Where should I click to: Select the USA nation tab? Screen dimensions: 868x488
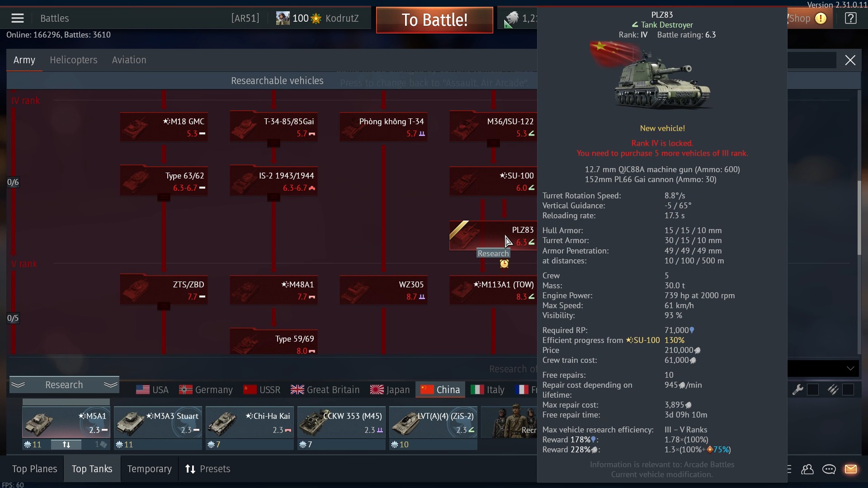pos(152,389)
